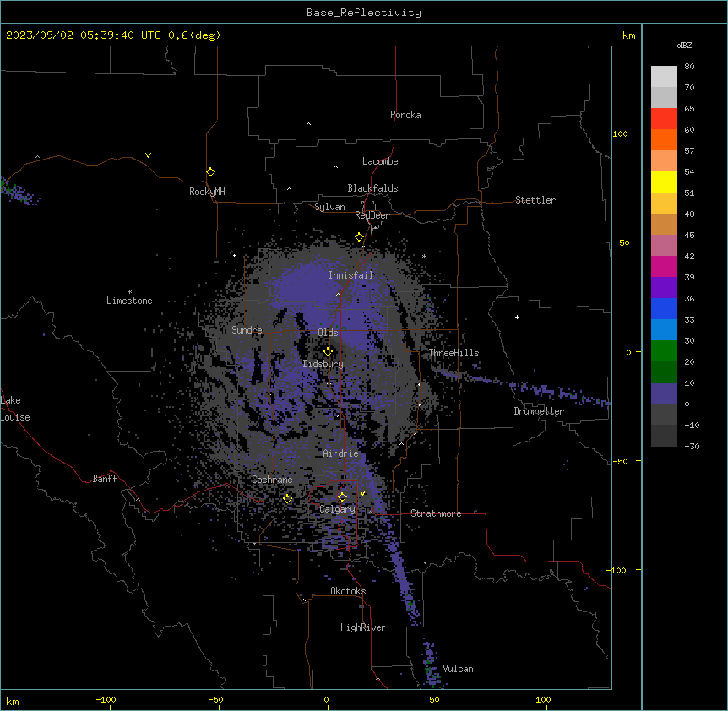This screenshot has width=728, height=711.
Task: Click the Banff label
Action: click(x=105, y=479)
